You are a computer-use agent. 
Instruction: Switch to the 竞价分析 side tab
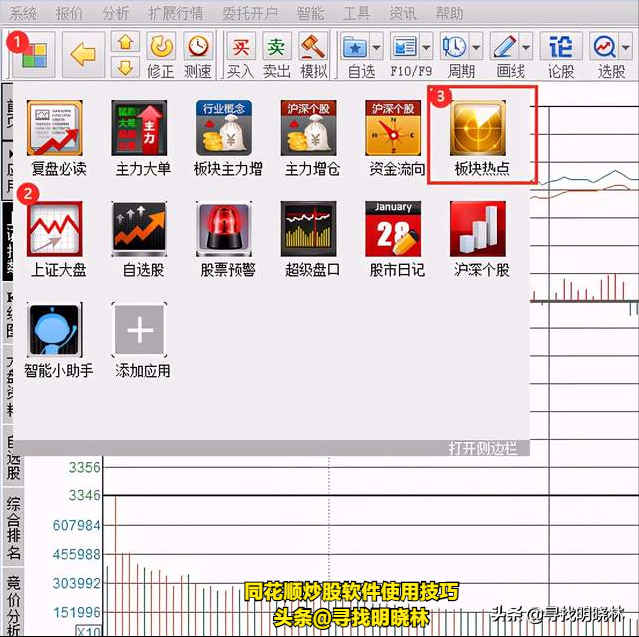(x=13, y=602)
